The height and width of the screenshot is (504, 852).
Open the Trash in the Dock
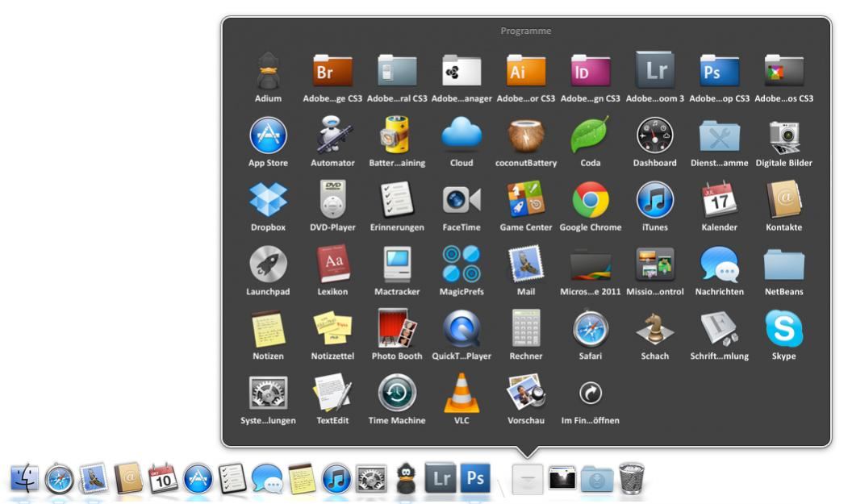coord(632,479)
